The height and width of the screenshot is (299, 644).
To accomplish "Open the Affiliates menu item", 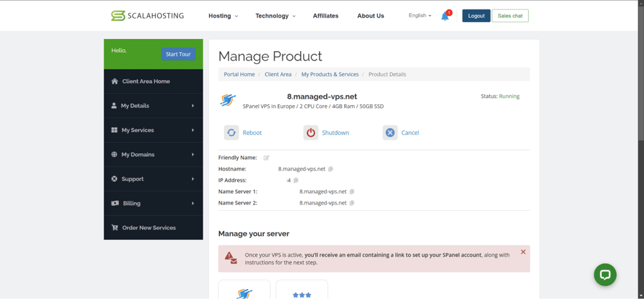I will point(326,16).
